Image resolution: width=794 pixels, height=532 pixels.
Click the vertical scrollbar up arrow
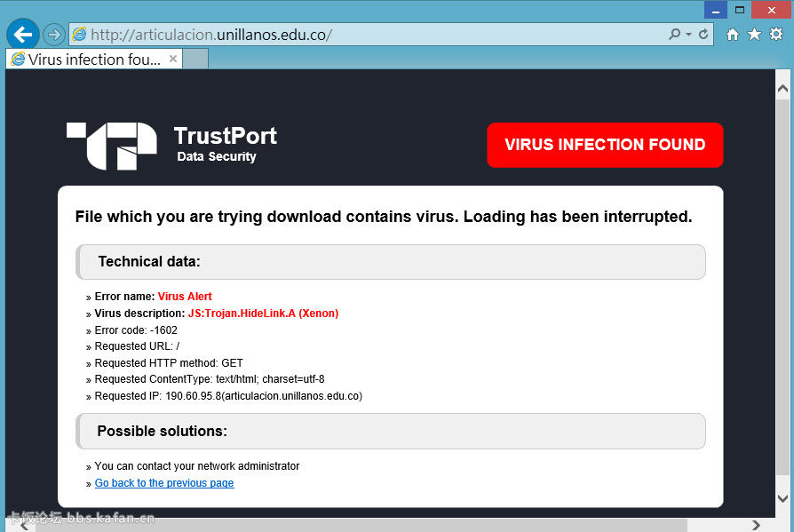[782, 89]
